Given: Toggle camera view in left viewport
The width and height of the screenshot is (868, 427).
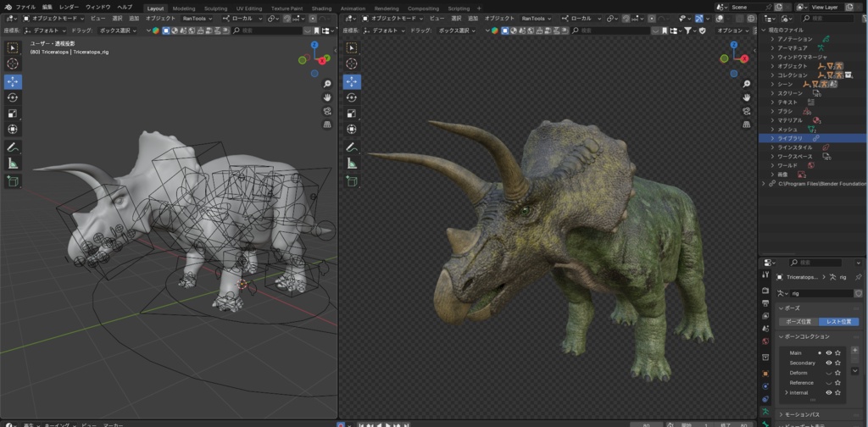Looking at the screenshot, I should tap(327, 111).
